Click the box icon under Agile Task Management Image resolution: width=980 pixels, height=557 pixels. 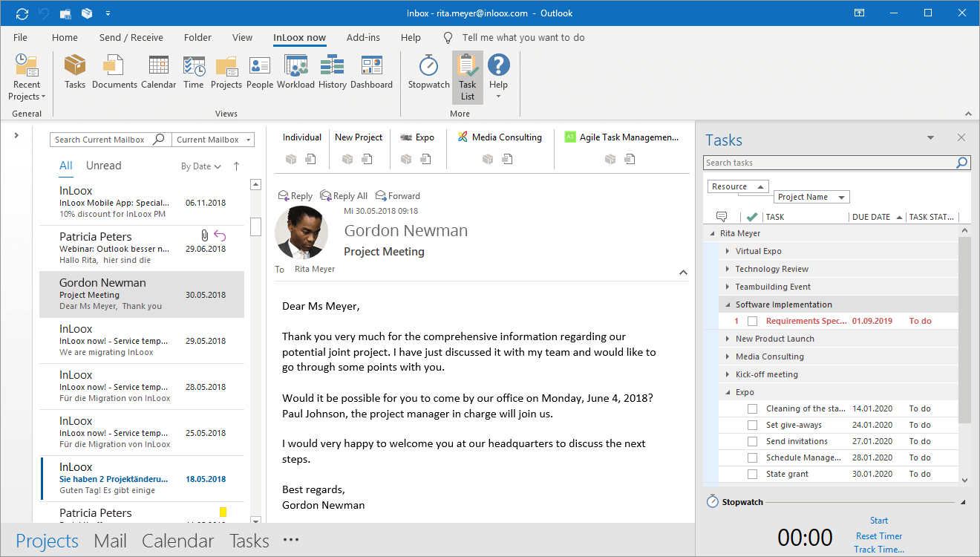(610, 159)
